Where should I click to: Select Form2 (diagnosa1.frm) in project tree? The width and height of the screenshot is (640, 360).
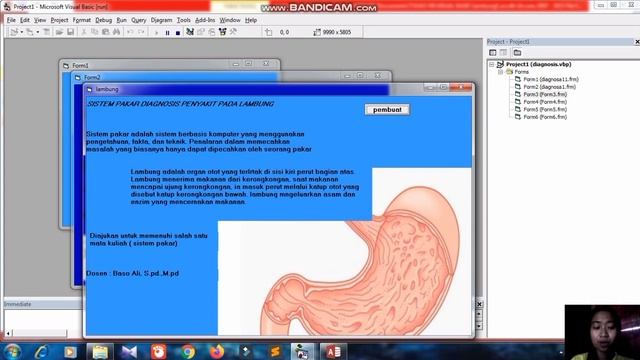click(x=549, y=87)
